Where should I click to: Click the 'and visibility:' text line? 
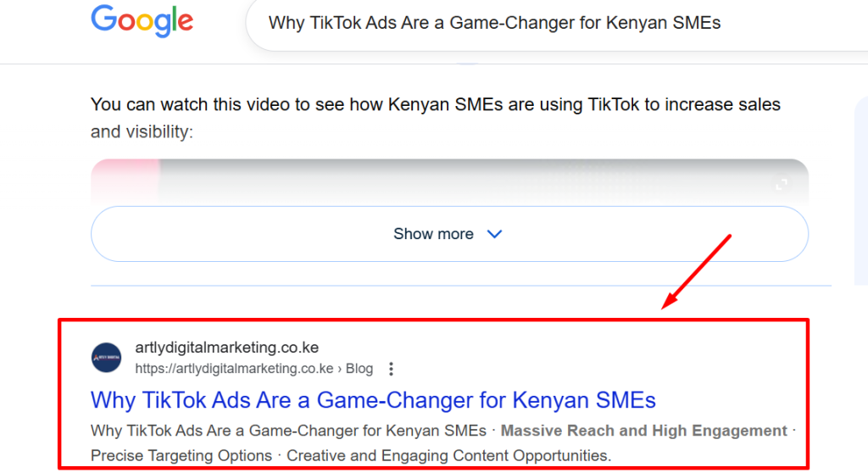[142, 131]
